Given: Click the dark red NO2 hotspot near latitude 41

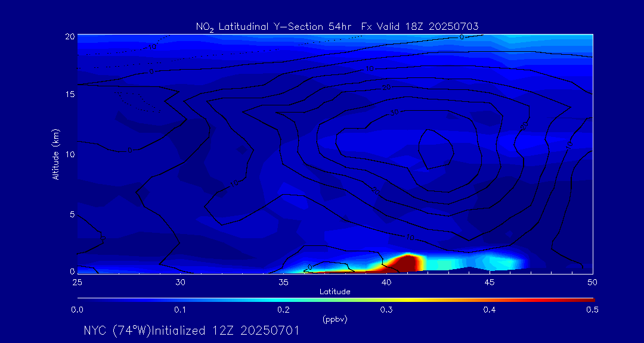Looking at the screenshot, I should click(x=407, y=263).
